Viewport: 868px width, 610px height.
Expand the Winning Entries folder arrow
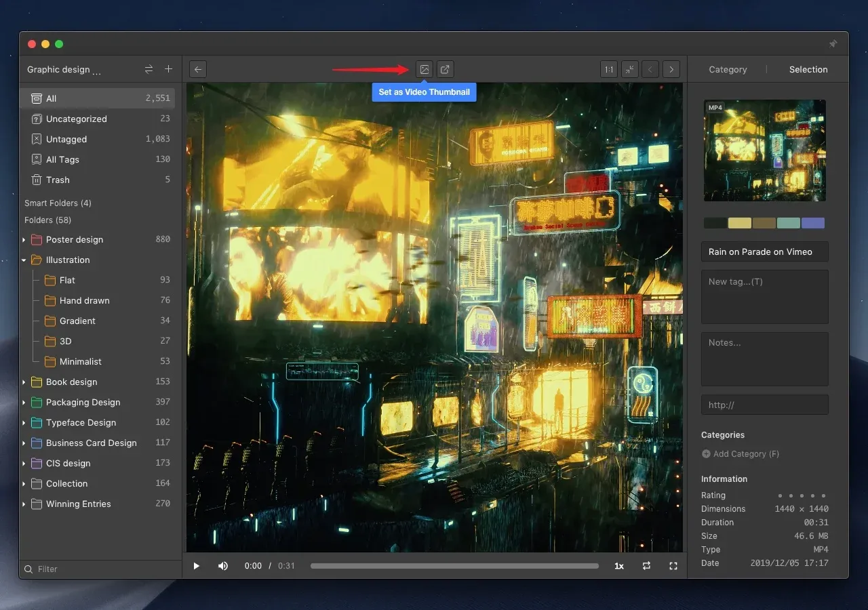coord(24,504)
